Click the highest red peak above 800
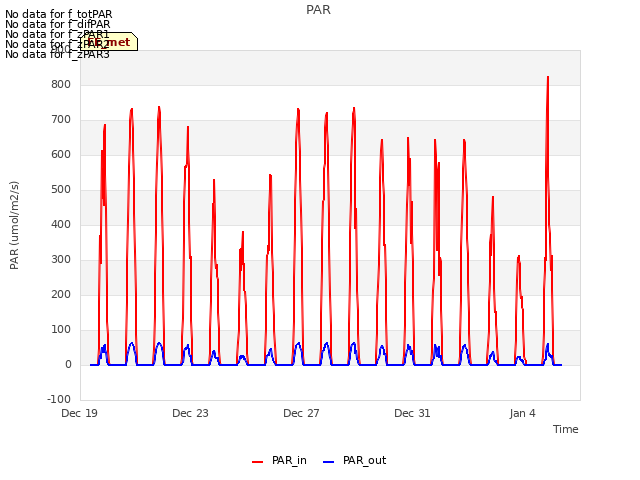This screenshot has width=640, height=480. click(548, 78)
